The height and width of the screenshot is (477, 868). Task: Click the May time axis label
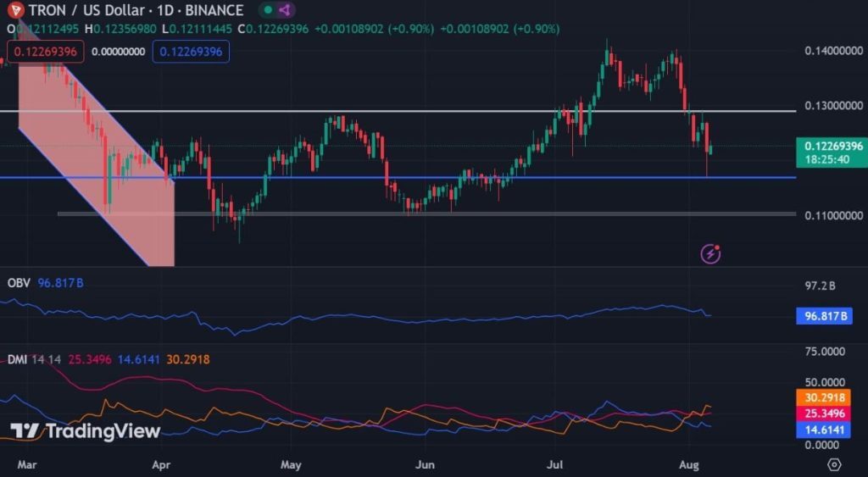click(x=291, y=465)
